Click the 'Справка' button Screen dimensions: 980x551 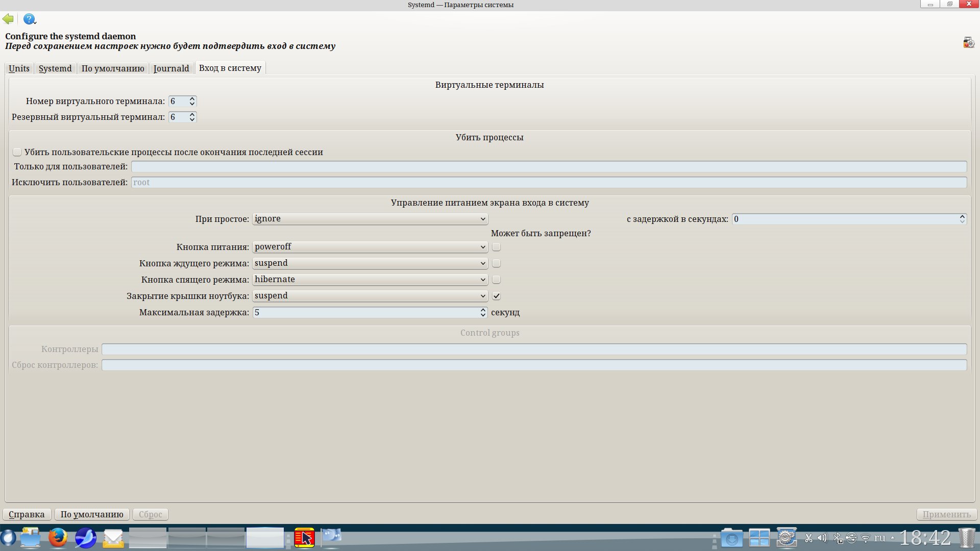coord(27,514)
